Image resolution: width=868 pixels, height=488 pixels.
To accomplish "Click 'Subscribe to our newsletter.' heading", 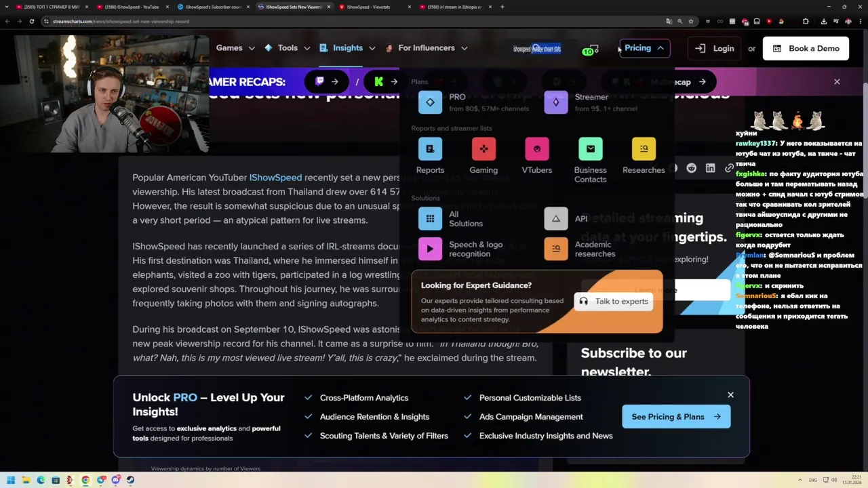I will click(x=633, y=362).
